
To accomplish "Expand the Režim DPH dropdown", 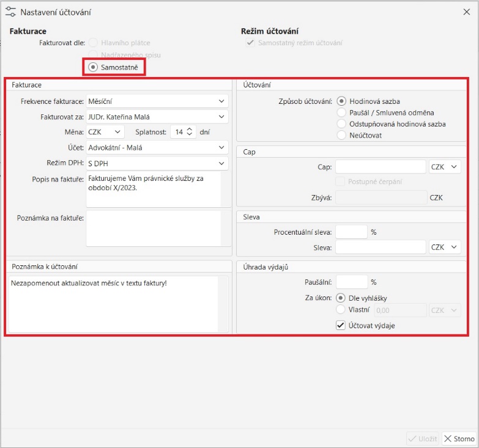I will [157, 163].
